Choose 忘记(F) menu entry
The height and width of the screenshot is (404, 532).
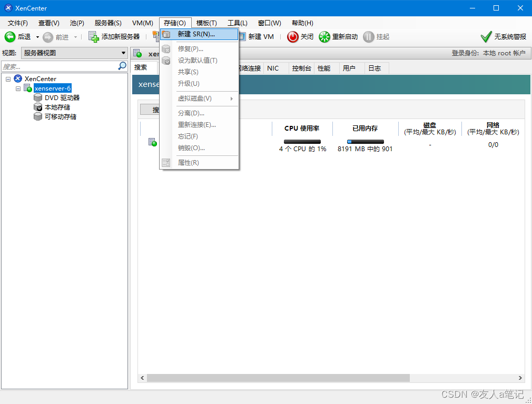pyautogui.click(x=200, y=136)
